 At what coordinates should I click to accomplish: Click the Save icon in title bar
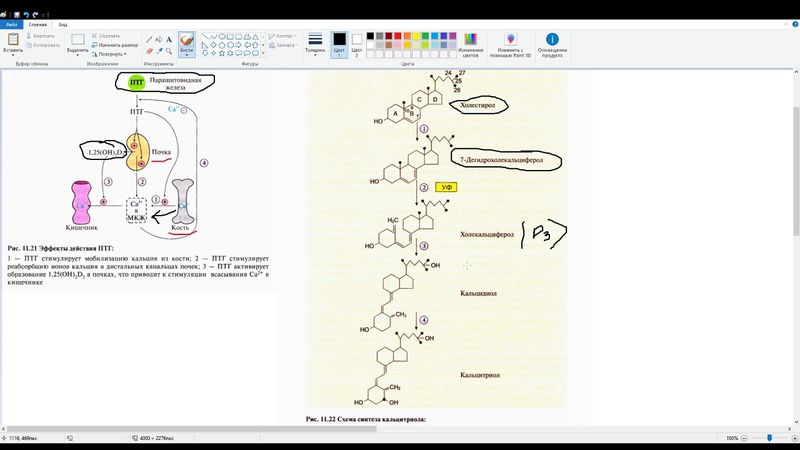click(x=17, y=13)
